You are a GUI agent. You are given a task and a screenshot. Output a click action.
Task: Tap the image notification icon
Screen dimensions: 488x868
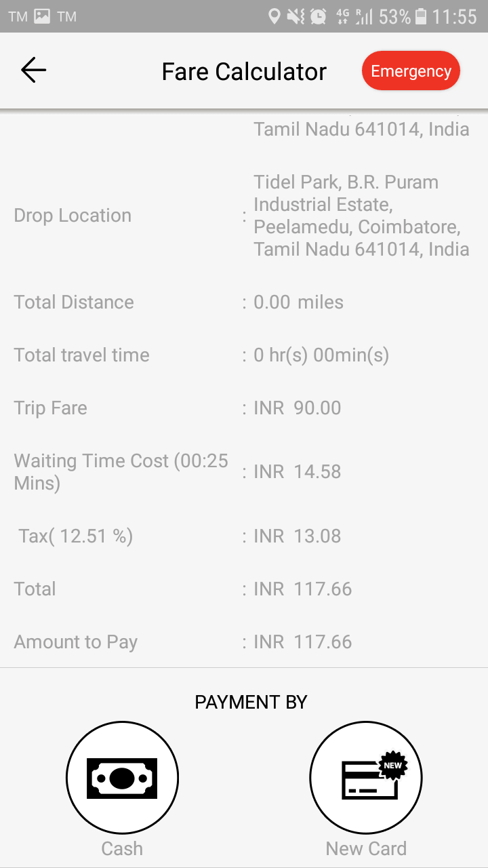[x=42, y=16]
